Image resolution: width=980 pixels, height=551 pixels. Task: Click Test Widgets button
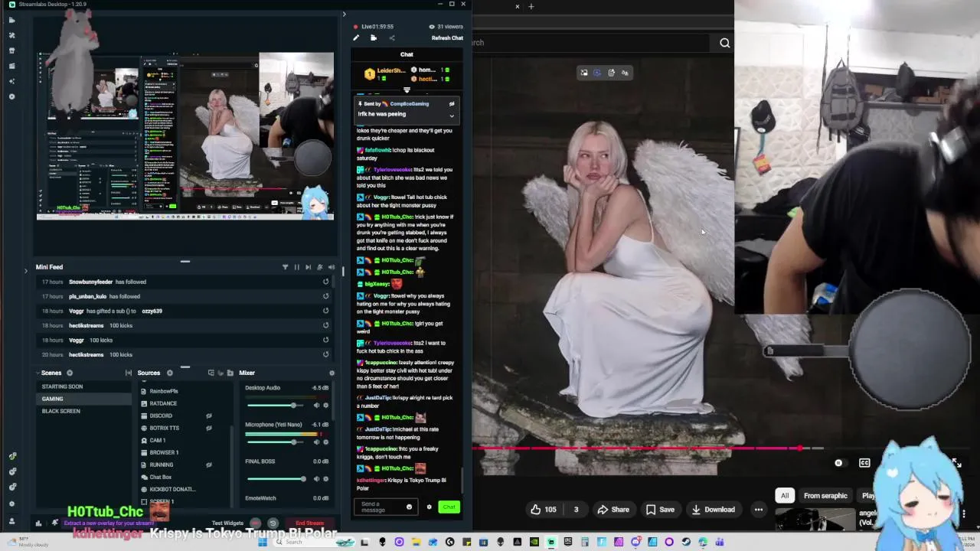click(x=227, y=523)
